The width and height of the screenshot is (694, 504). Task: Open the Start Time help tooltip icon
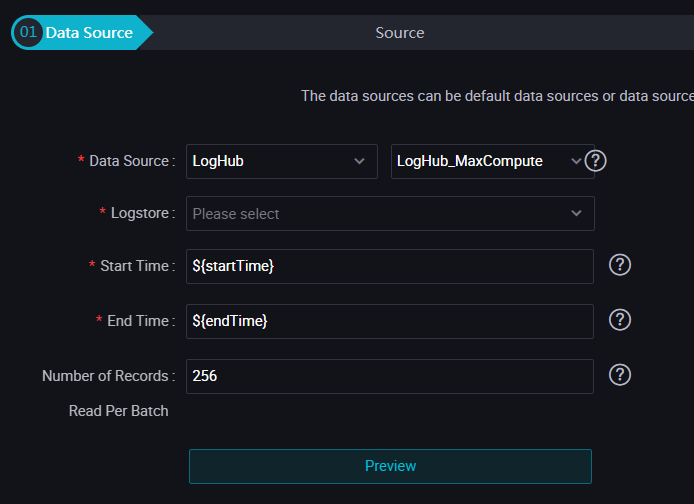pos(620,265)
